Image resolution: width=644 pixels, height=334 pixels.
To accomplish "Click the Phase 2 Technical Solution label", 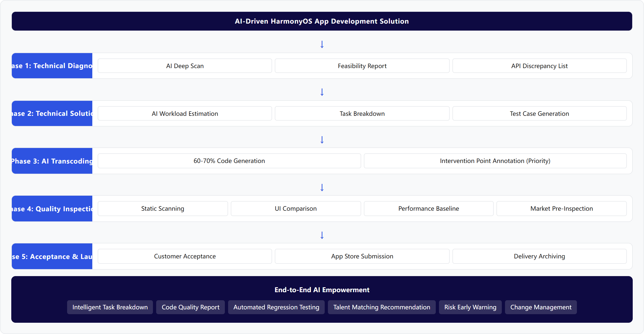I will pyautogui.click(x=52, y=113).
